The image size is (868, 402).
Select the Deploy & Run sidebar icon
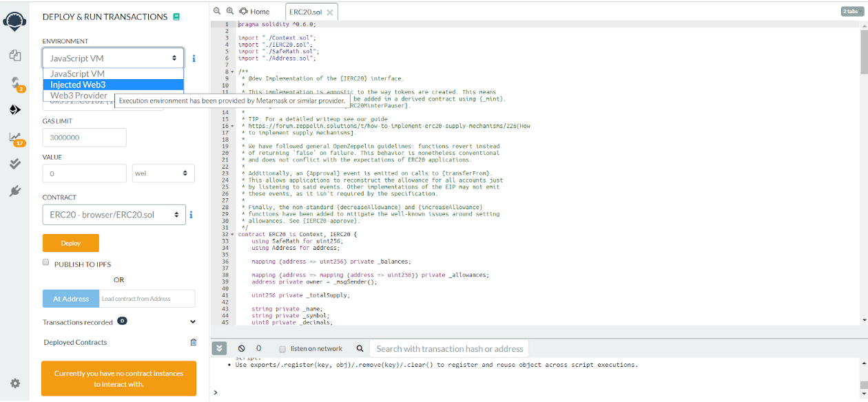coord(14,109)
